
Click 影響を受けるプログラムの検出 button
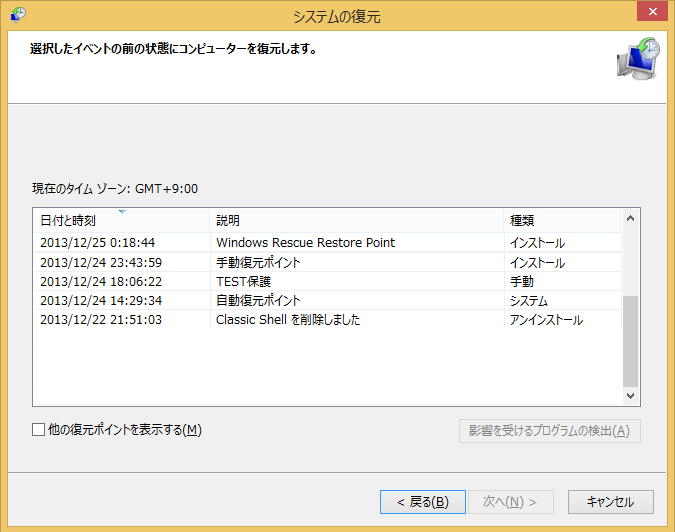click(x=549, y=431)
